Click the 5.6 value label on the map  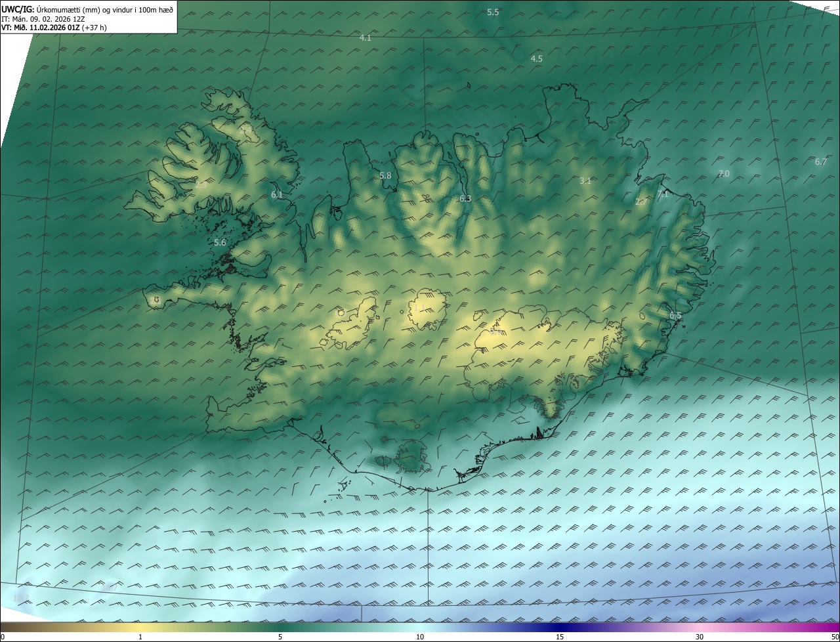coord(220,243)
